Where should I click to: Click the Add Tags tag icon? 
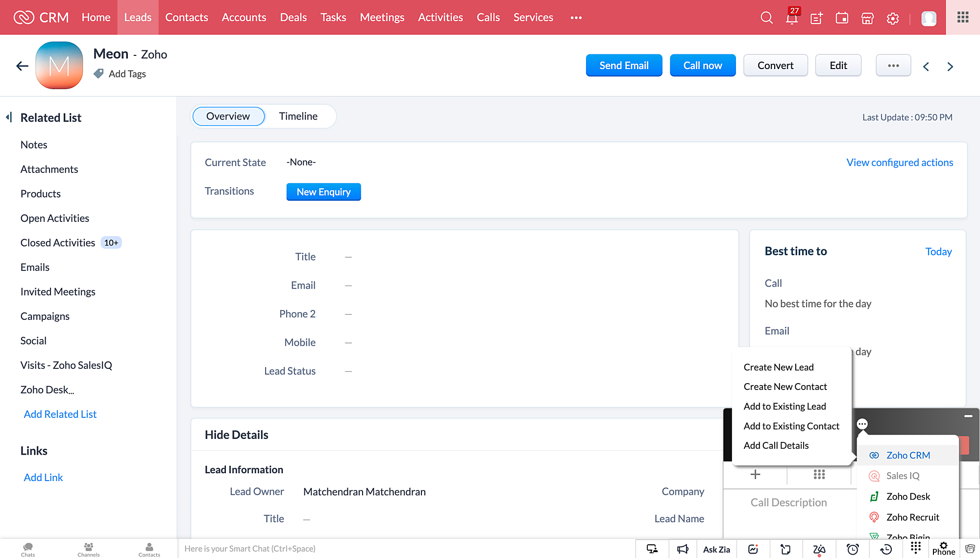[98, 73]
